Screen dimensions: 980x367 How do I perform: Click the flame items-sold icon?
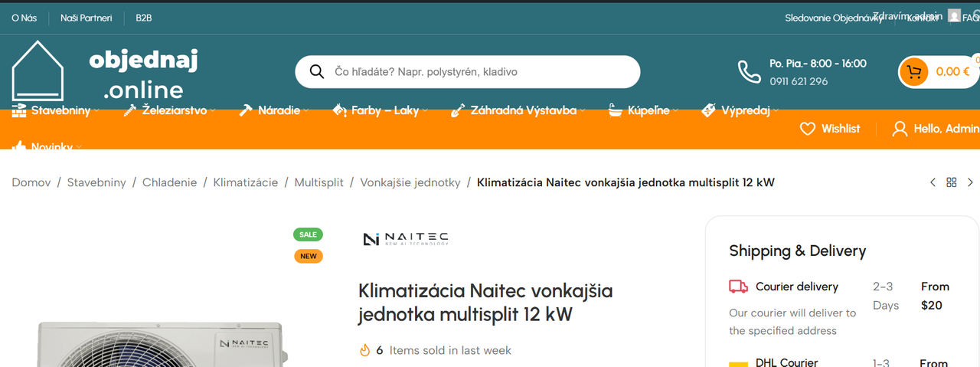coord(364,350)
